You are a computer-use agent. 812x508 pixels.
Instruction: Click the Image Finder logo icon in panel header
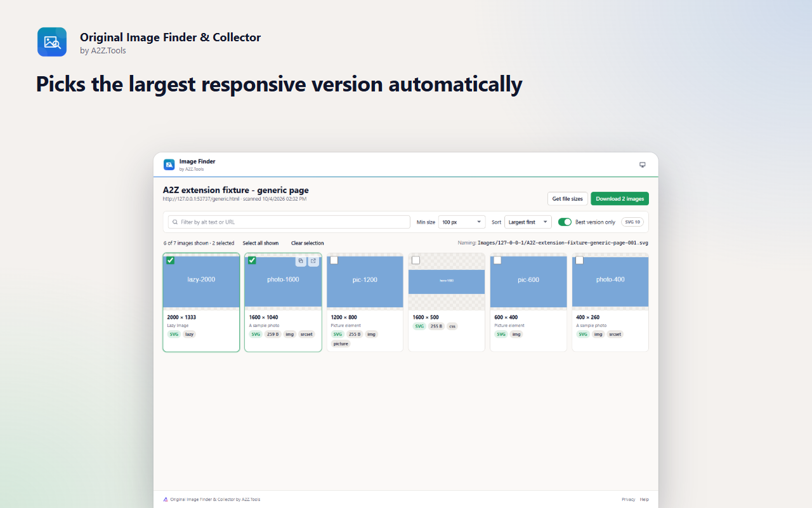[169, 164]
